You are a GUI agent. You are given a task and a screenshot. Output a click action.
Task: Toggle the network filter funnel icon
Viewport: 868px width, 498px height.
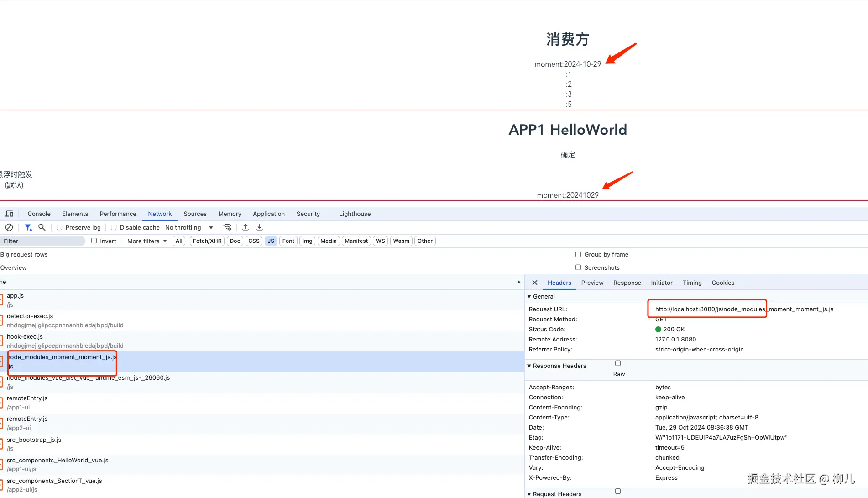click(x=28, y=227)
